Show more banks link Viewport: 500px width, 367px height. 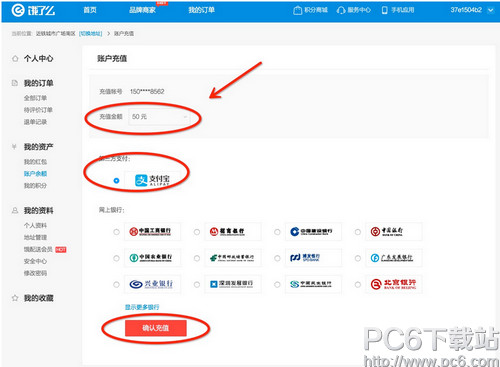pyautogui.click(x=142, y=307)
